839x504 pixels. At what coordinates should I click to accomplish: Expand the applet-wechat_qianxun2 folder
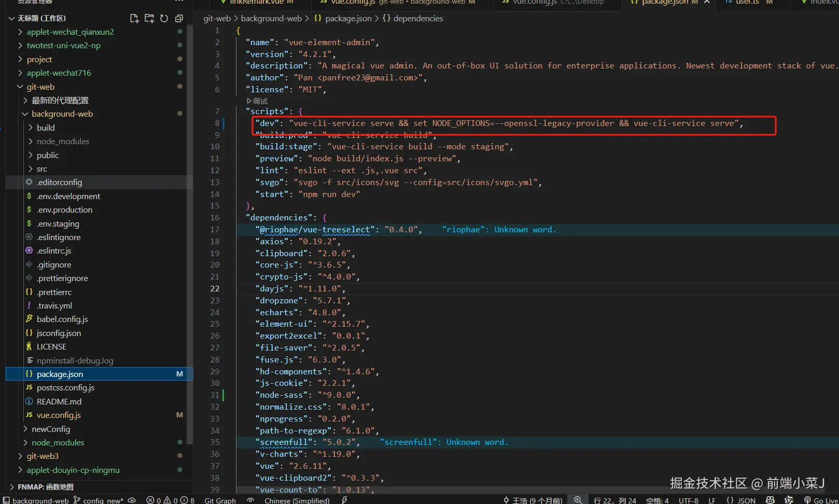click(x=70, y=32)
